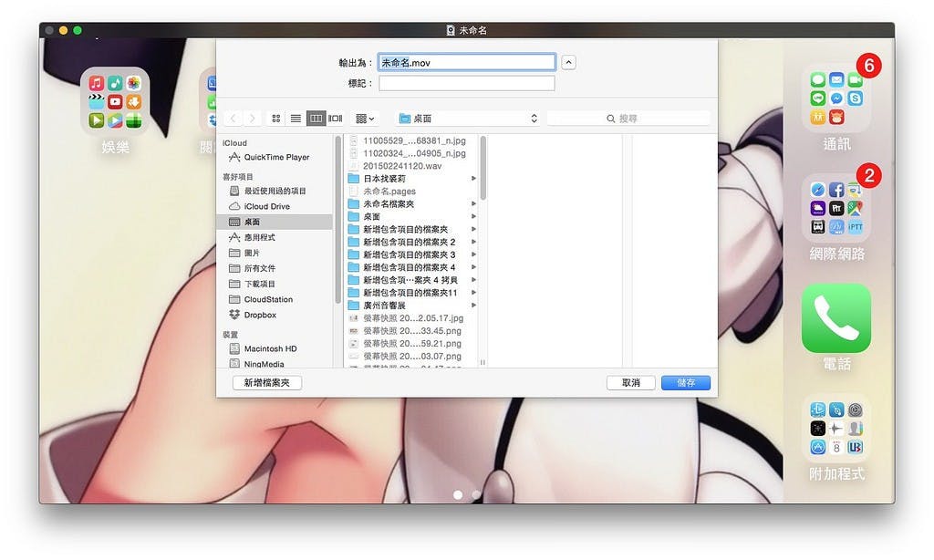
Task: Select file 未命名.pages
Action: click(411, 192)
